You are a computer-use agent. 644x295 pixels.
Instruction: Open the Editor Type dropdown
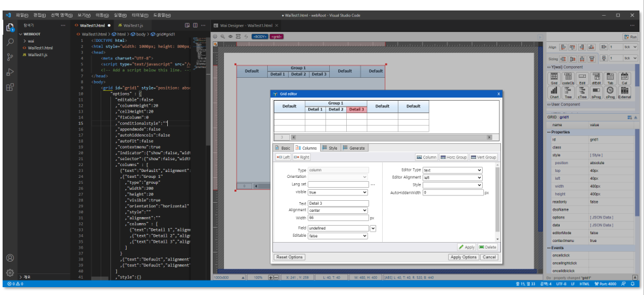pos(452,170)
